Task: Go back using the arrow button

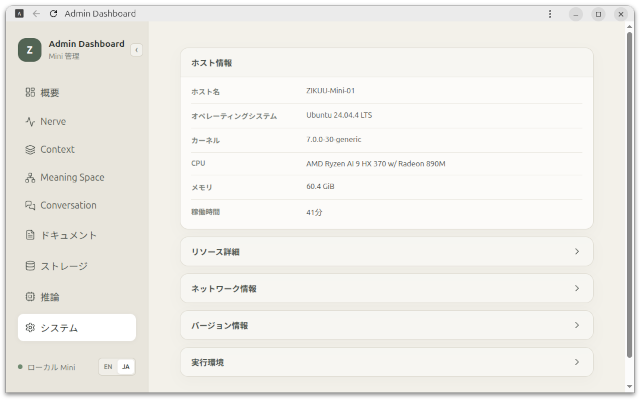Action: pyautogui.click(x=36, y=13)
